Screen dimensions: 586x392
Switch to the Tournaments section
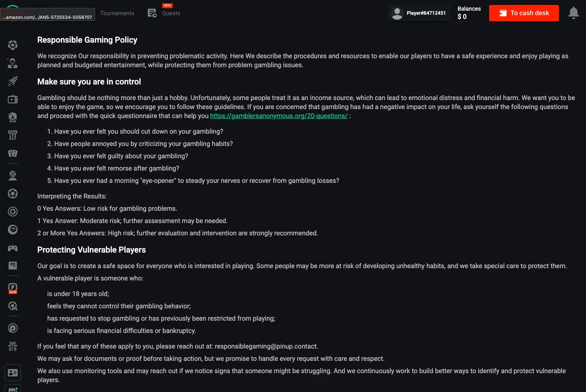pos(117,13)
